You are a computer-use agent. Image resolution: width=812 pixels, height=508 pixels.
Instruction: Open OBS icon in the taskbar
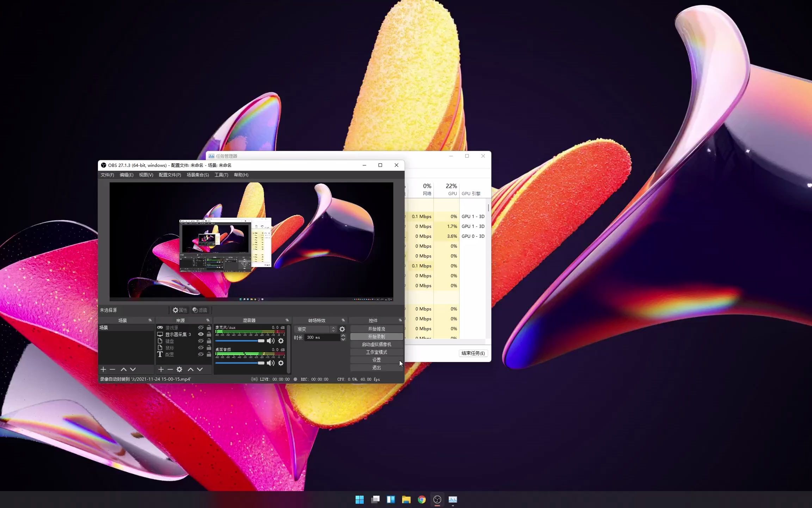(437, 500)
